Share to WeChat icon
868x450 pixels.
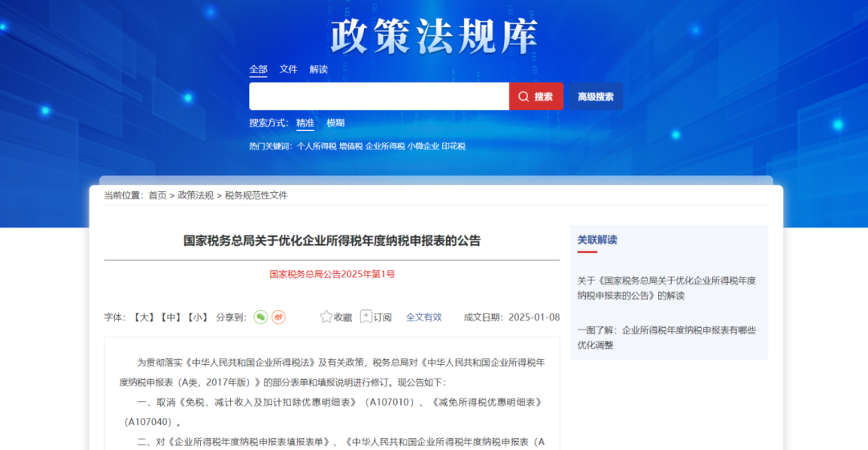coord(260,317)
